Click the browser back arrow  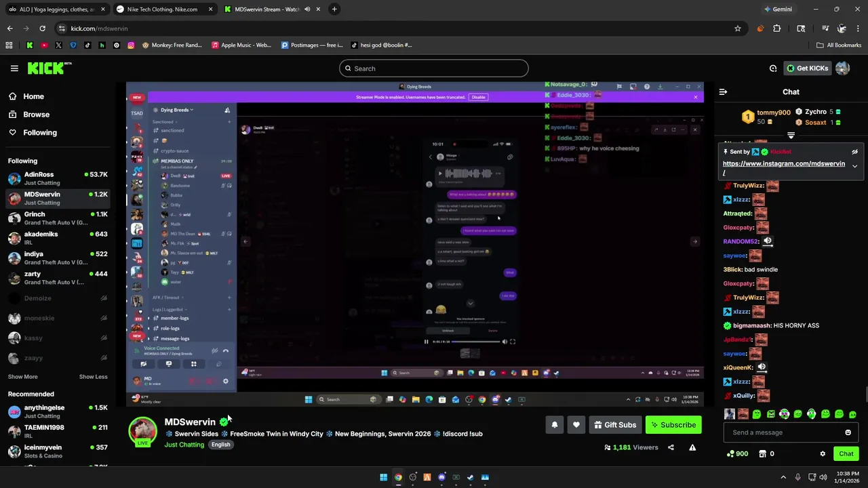coord(9,28)
